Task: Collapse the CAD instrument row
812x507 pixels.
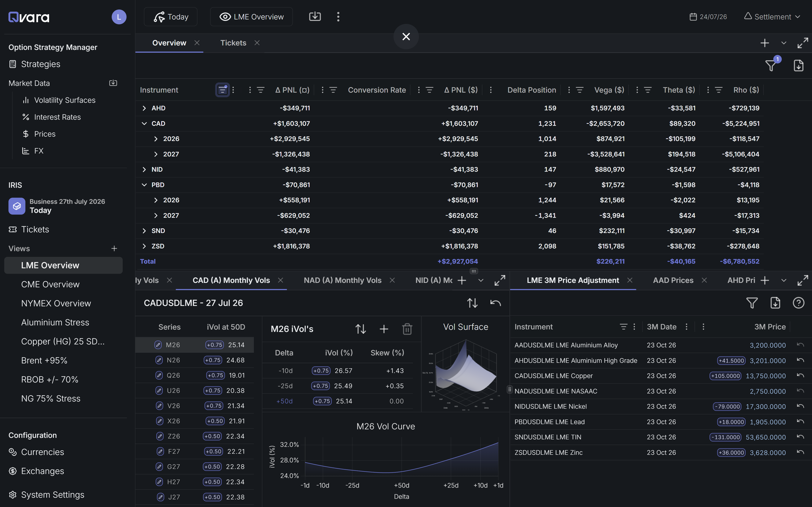Action: tap(144, 123)
